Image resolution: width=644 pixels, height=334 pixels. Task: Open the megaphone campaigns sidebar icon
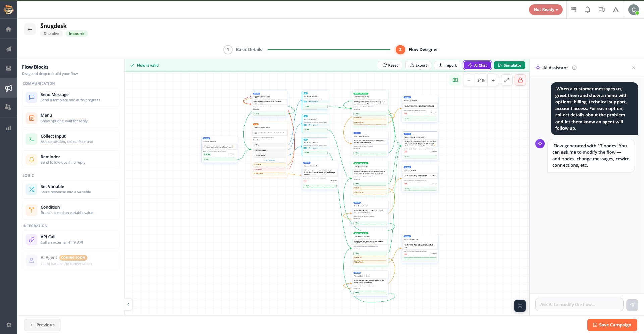coord(9,88)
